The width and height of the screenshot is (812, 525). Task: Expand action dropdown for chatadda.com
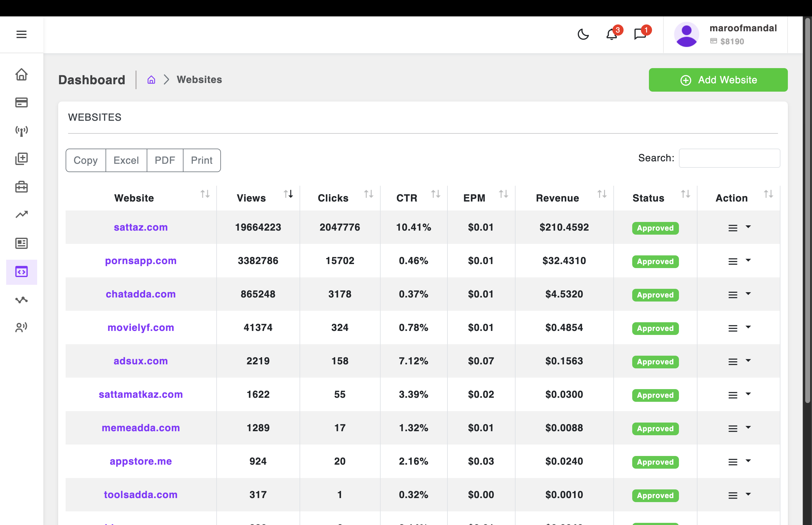[x=738, y=294]
